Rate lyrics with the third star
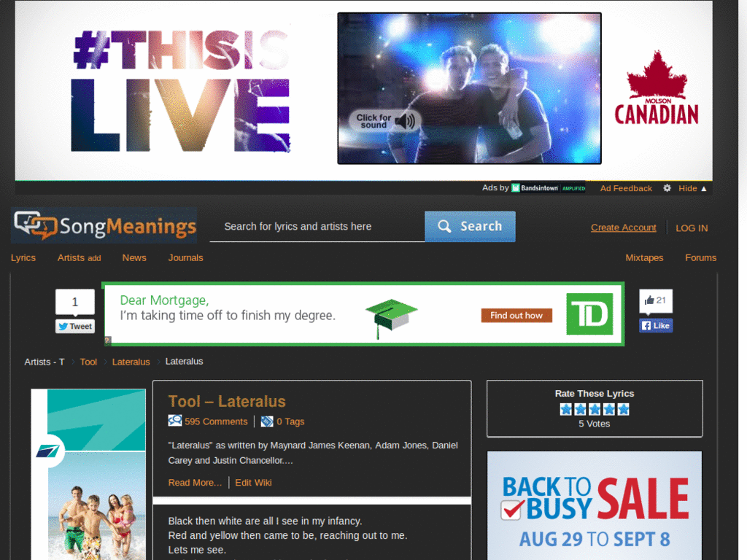Screen dimensions: 747x560 click(594, 409)
